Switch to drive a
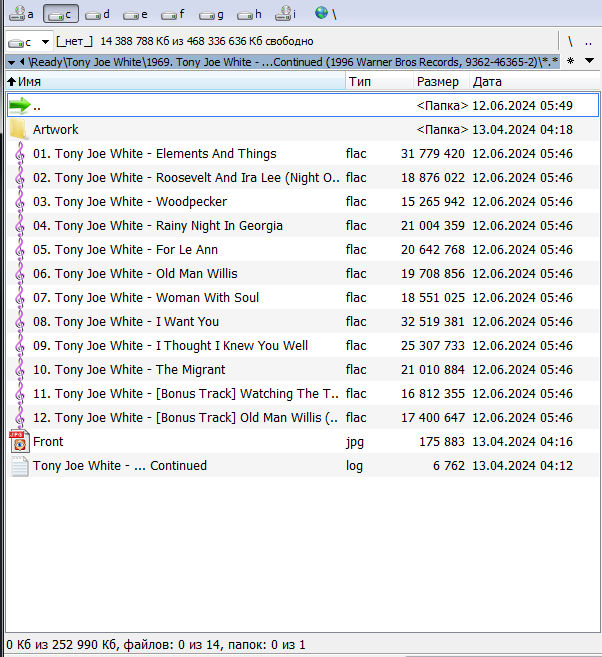Viewport: 602px width, 657px height. [x=21, y=14]
